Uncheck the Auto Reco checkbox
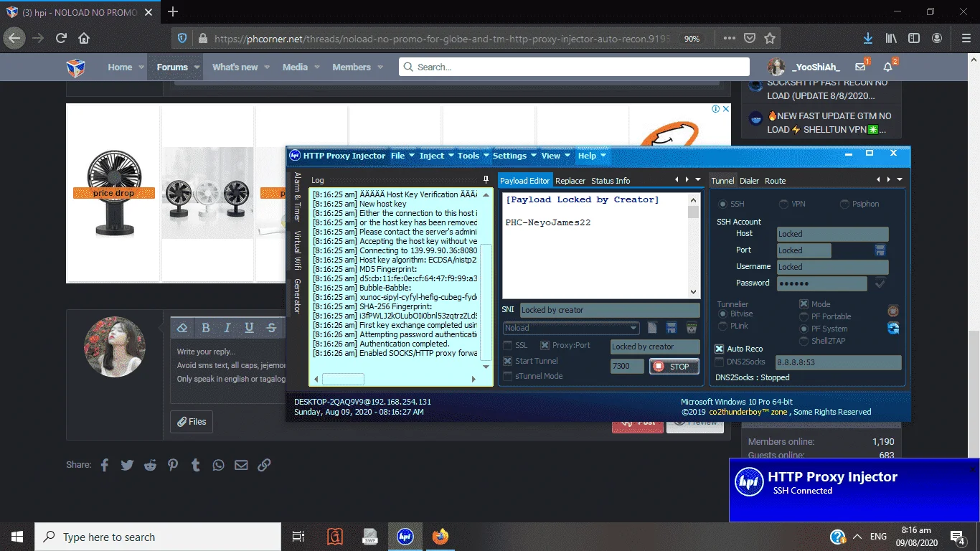980x551 pixels. (x=720, y=349)
